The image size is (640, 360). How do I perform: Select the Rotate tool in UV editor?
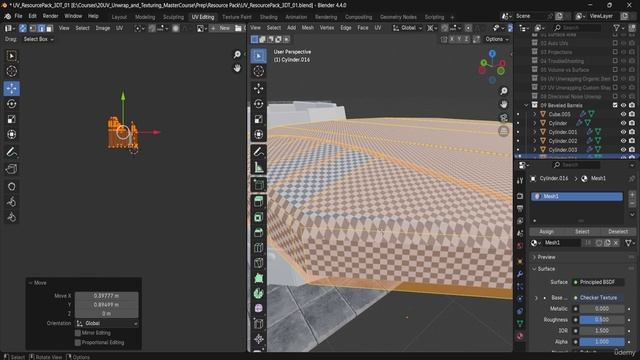[x=11, y=104]
